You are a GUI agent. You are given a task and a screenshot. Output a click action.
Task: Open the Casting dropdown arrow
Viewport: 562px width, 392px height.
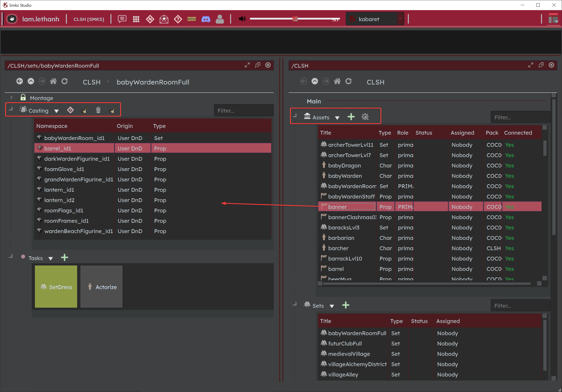click(56, 111)
